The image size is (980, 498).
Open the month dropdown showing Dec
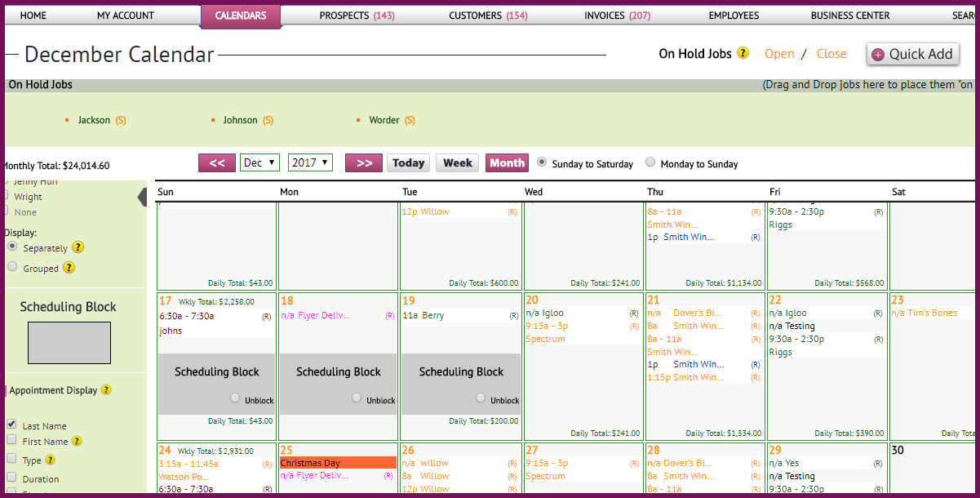259,162
